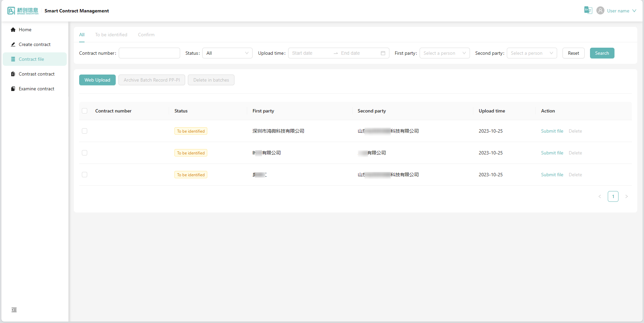Click the Smart Contract Management title

tap(77, 11)
